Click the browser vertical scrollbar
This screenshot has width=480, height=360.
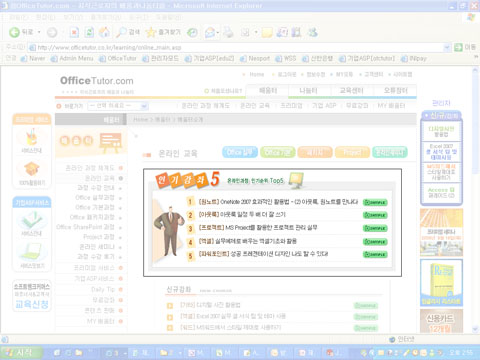coord(476,200)
